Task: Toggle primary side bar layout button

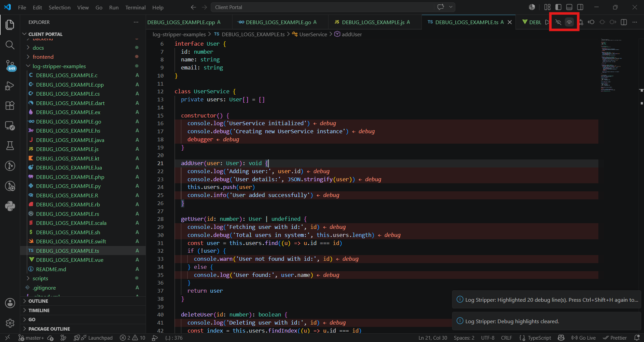Action: point(558,7)
